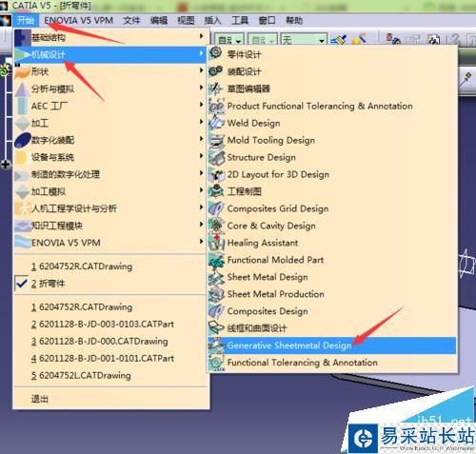Open 工程制图 Drafting workbench icon
This screenshot has width=476, height=454.
[216, 191]
